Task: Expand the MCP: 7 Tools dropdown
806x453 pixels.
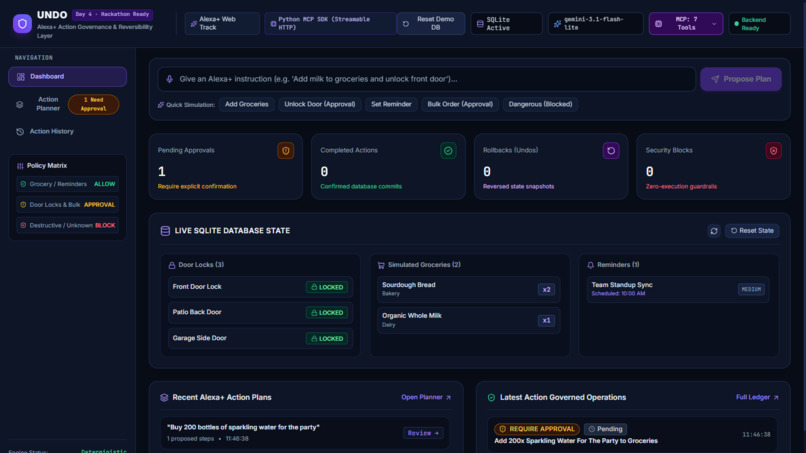Action: click(x=686, y=24)
